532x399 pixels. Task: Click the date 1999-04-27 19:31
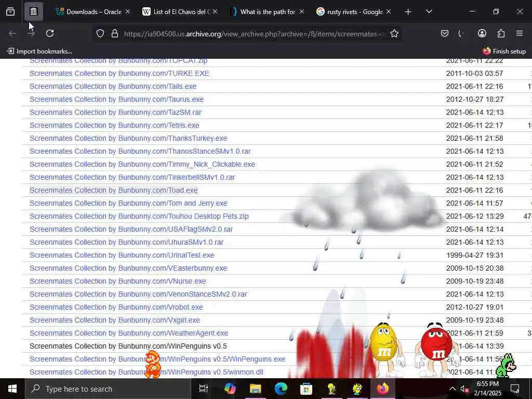coord(475,255)
